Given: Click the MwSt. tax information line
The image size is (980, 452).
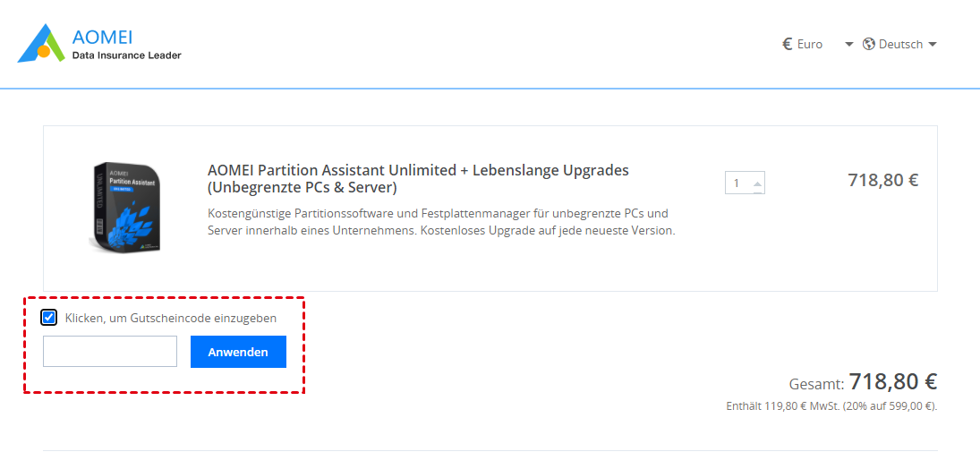Looking at the screenshot, I should (x=831, y=406).
